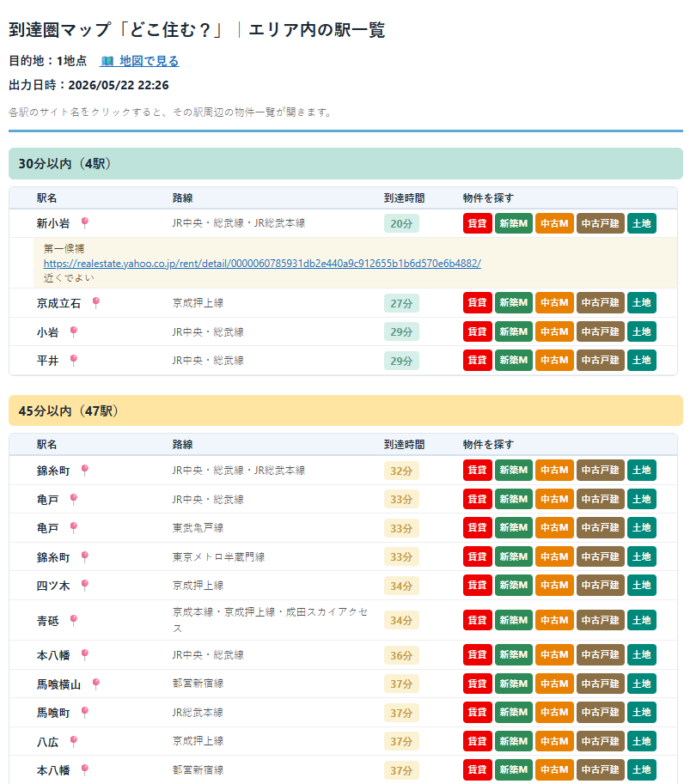This screenshot has height=784, width=690.
Task: Click the 30分以内（4駅）section header
Action: [345, 163]
